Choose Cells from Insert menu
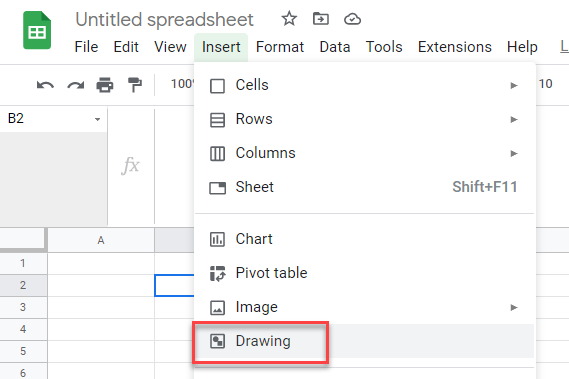 click(364, 85)
